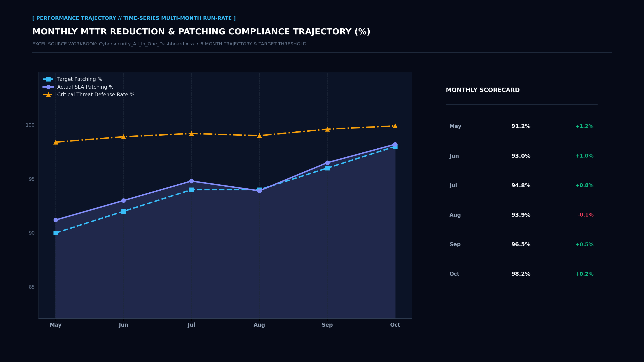Select the Jul Target Patching square data point
Viewport: 644px width, 362px height.
coord(191,190)
